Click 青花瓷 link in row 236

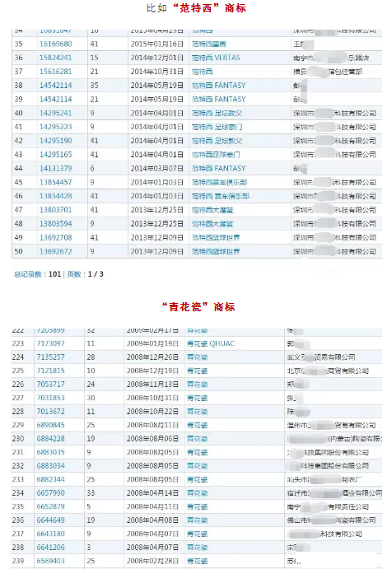(x=197, y=520)
